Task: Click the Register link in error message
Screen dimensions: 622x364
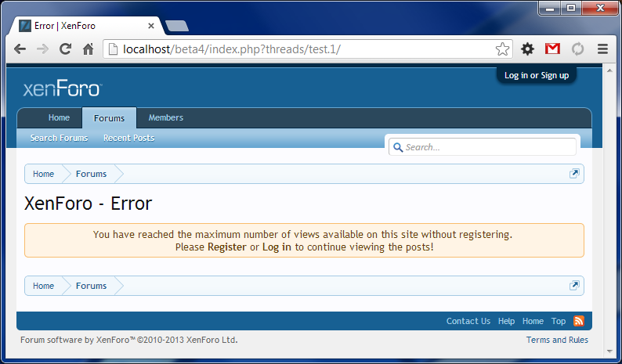Action: click(x=226, y=247)
